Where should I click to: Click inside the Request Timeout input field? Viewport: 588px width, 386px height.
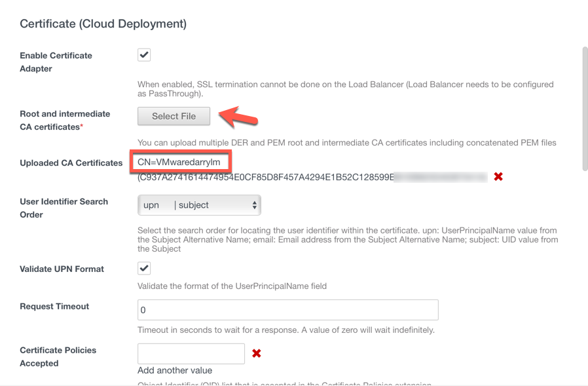tap(287, 309)
